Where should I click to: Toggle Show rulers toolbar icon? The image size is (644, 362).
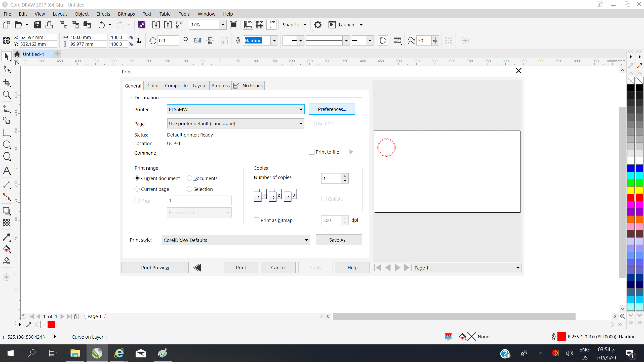pyautogui.click(x=248, y=25)
